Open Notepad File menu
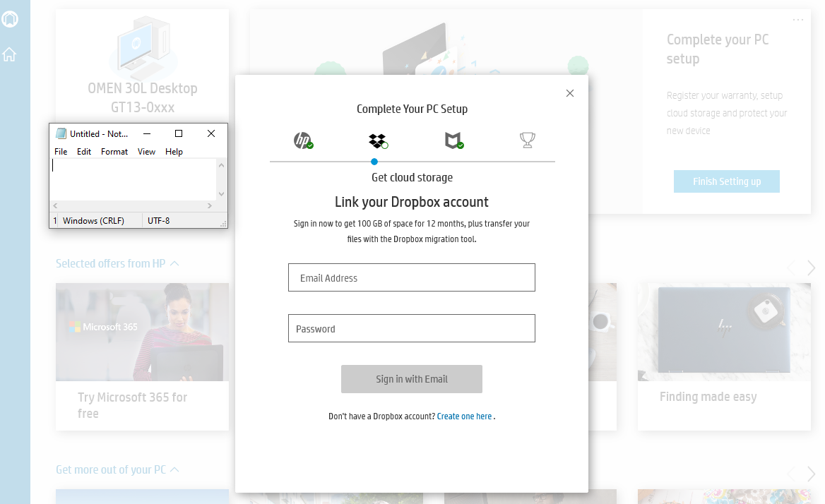The height and width of the screenshot is (504, 825). click(x=61, y=151)
